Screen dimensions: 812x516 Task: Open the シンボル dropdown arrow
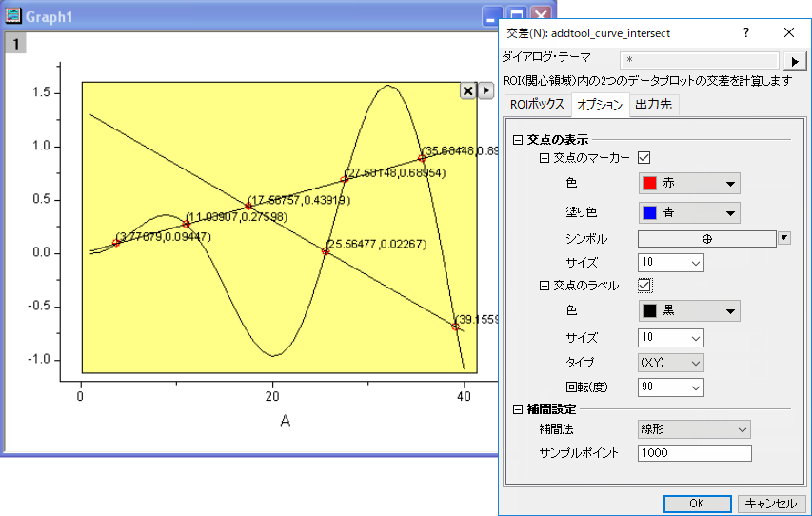click(x=784, y=238)
